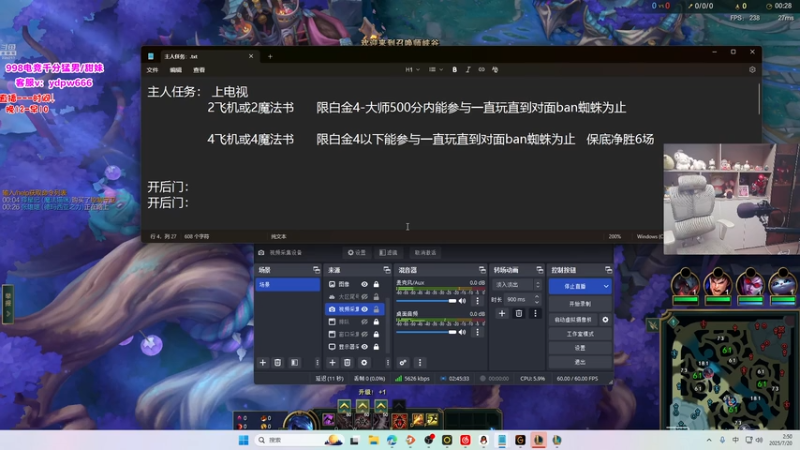
Task: Open 麦克风/Aux channel options menu
Action: point(478,301)
